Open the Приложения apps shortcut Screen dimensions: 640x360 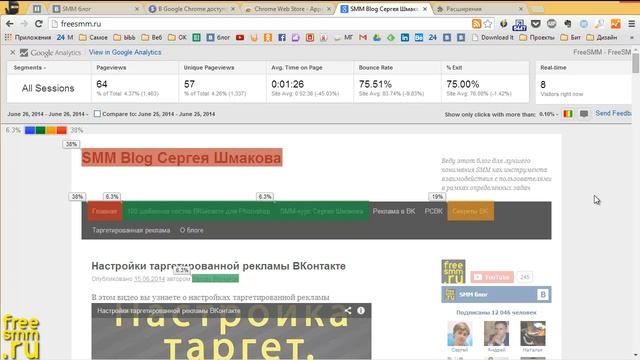tap(28, 38)
